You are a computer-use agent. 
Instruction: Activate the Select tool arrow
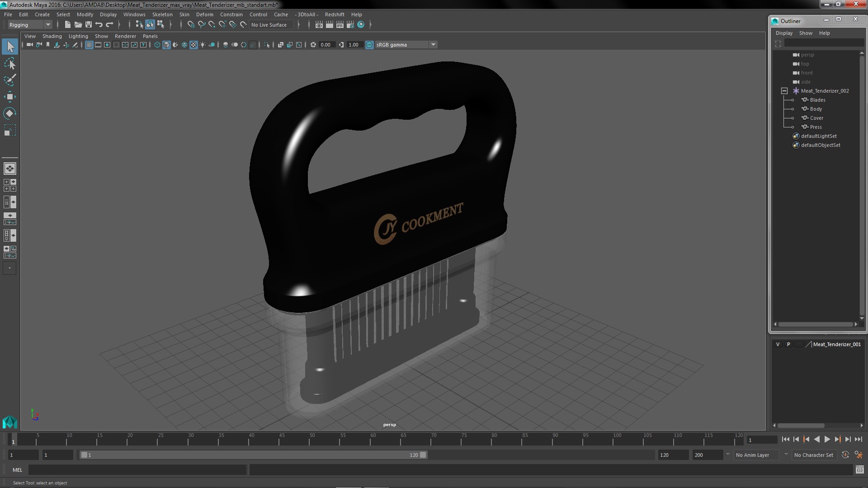pyautogui.click(x=10, y=47)
